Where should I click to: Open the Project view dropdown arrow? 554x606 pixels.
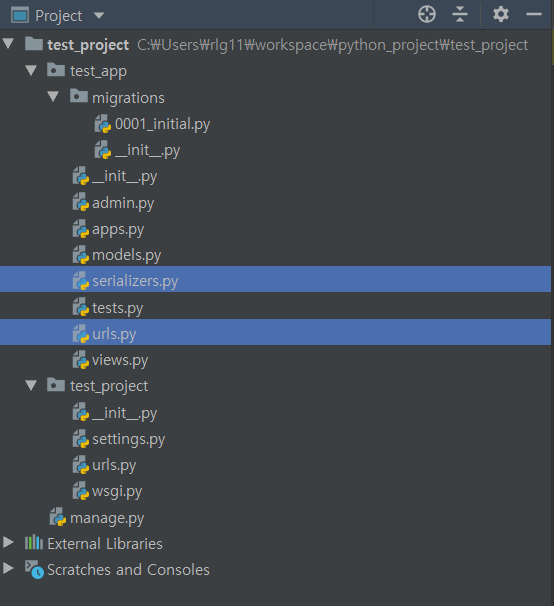99,15
